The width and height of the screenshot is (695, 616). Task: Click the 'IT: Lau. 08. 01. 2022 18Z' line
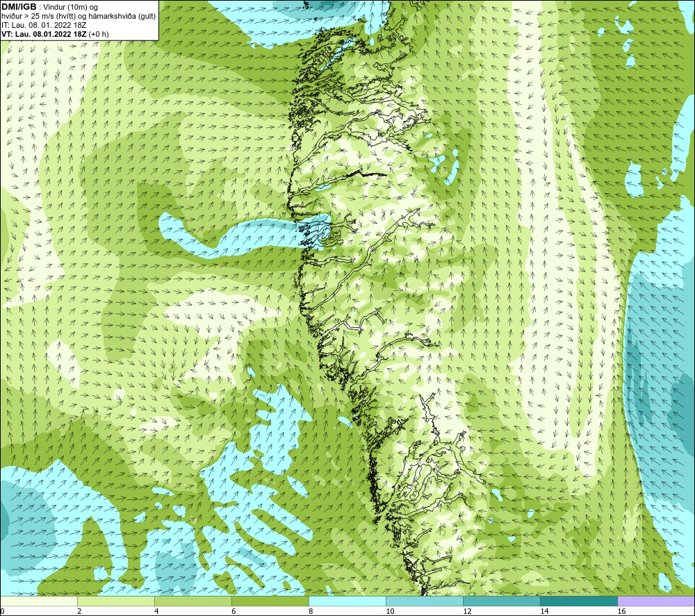[44, 25]
